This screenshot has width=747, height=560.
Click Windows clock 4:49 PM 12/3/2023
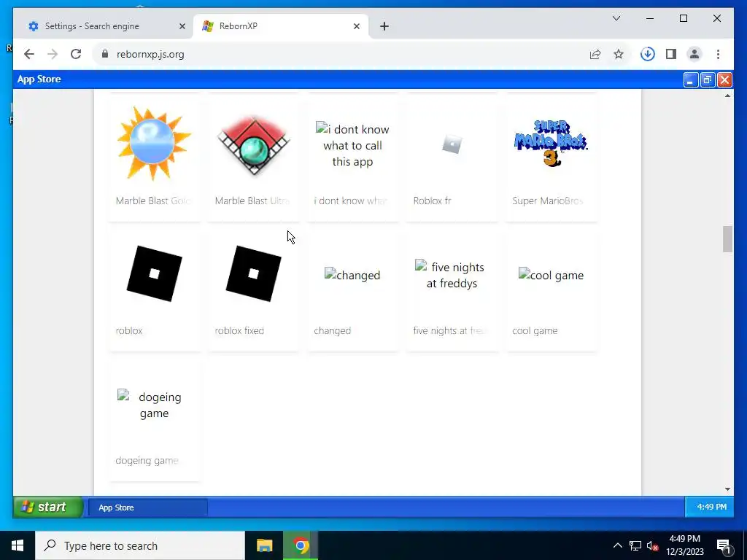tap(684, 545)
